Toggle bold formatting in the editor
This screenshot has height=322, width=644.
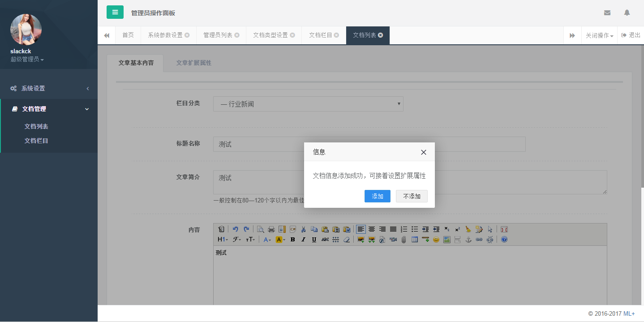click(x=292, y=240)
